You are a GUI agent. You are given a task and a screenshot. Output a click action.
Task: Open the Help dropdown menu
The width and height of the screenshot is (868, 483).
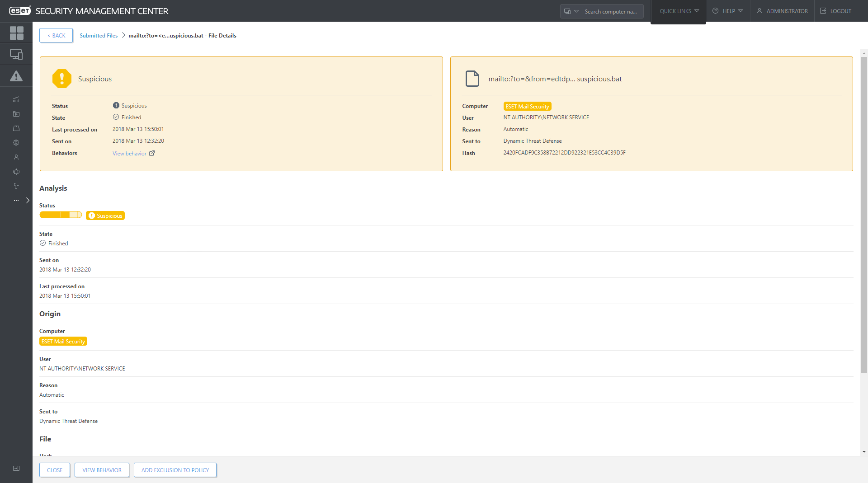pyautogui.click(x=728, y=11)
